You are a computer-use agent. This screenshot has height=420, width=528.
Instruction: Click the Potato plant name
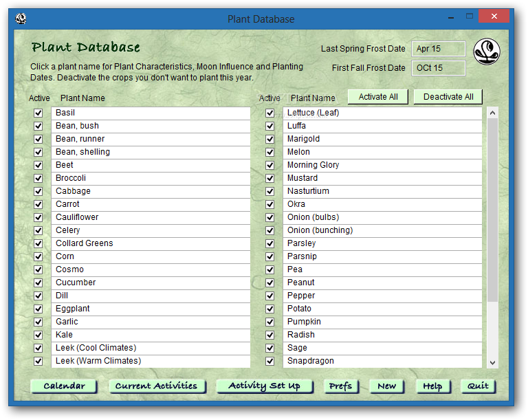pos(382,309)
